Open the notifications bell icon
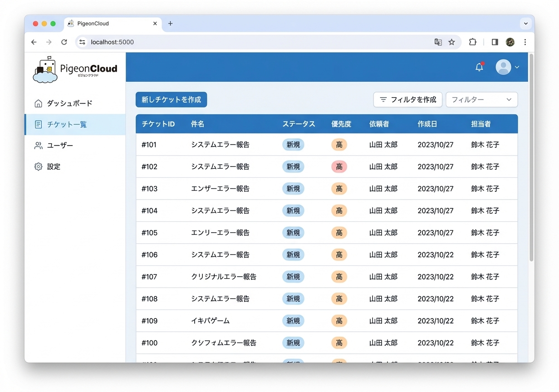The image size is (559, 392). 479,67
